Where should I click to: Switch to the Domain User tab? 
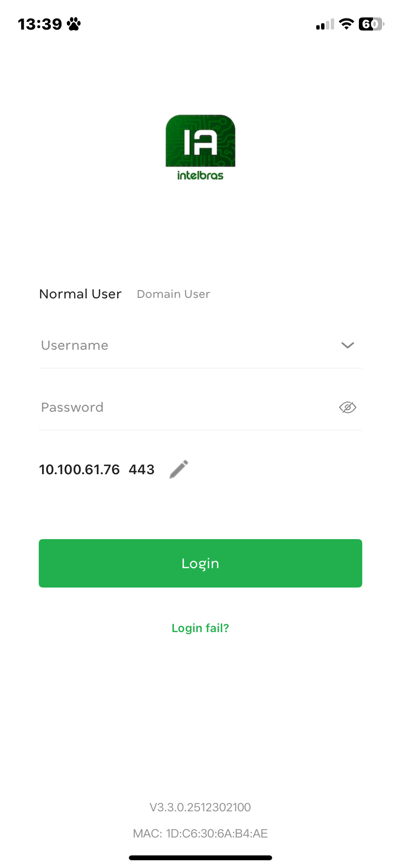(173, 294)
